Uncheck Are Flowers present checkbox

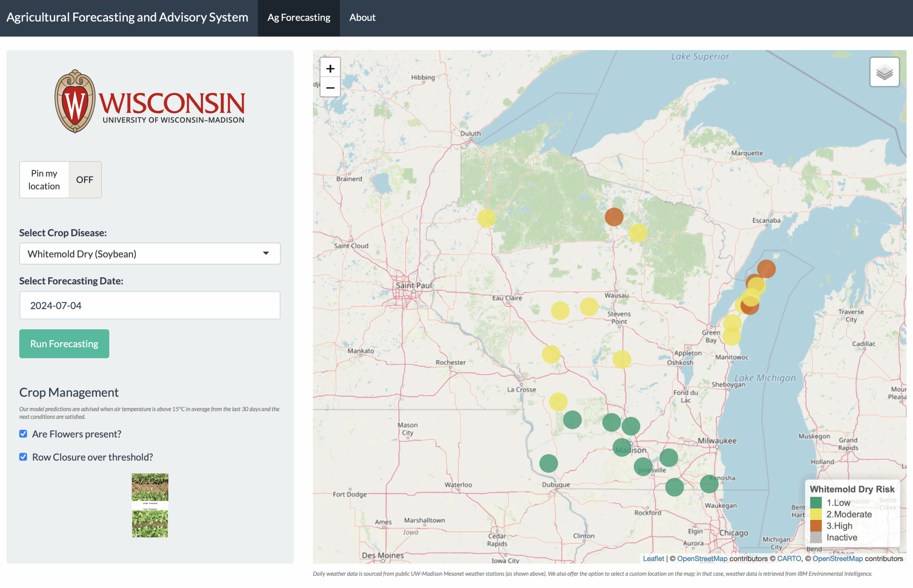23,433
